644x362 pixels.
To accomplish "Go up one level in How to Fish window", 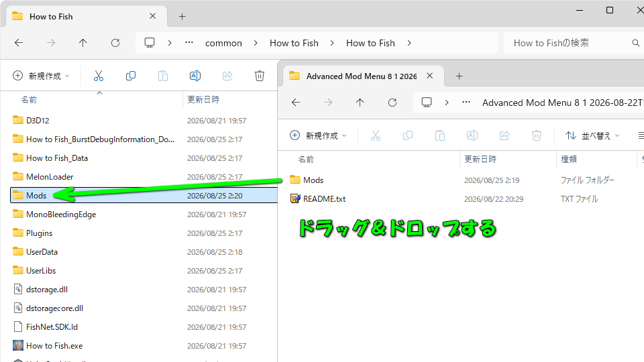I will coord(83,43).
